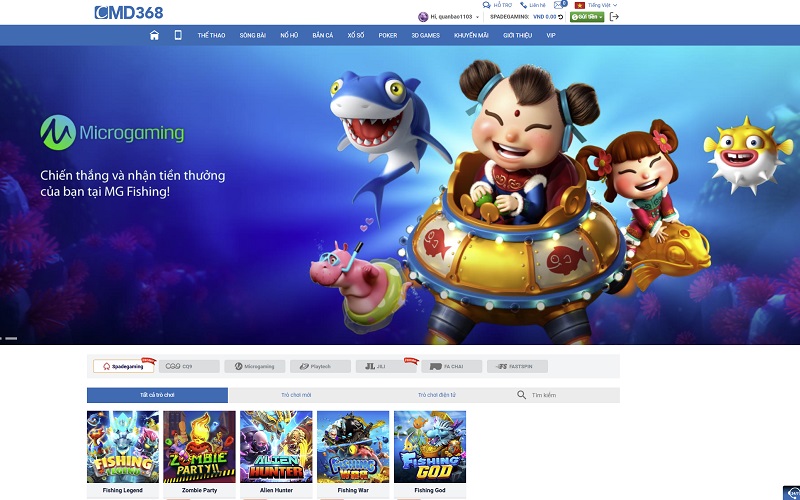This screenshot has width=800, height=500.
Task: Open the mail inbox envelope icon
Action: coord(558,5)
